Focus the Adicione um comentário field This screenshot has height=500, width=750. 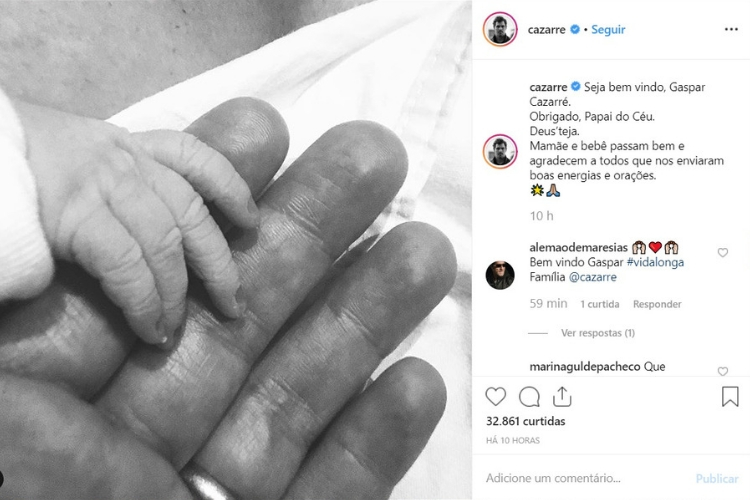pos(586,478)
